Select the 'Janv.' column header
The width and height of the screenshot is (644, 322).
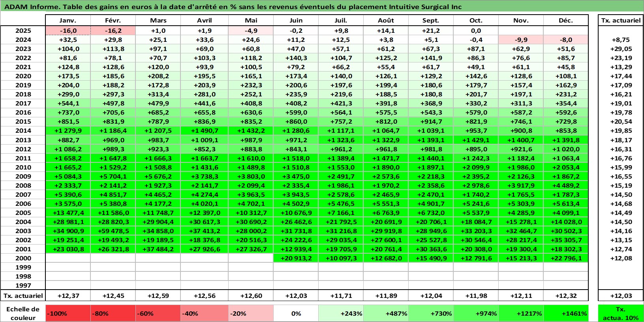point(68,21)
